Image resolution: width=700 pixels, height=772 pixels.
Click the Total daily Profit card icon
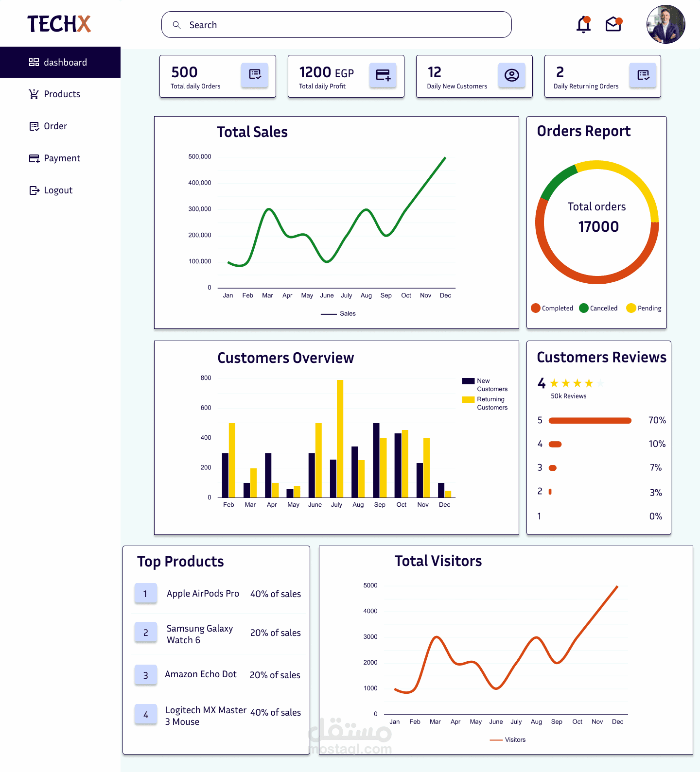tap(383, 75)
